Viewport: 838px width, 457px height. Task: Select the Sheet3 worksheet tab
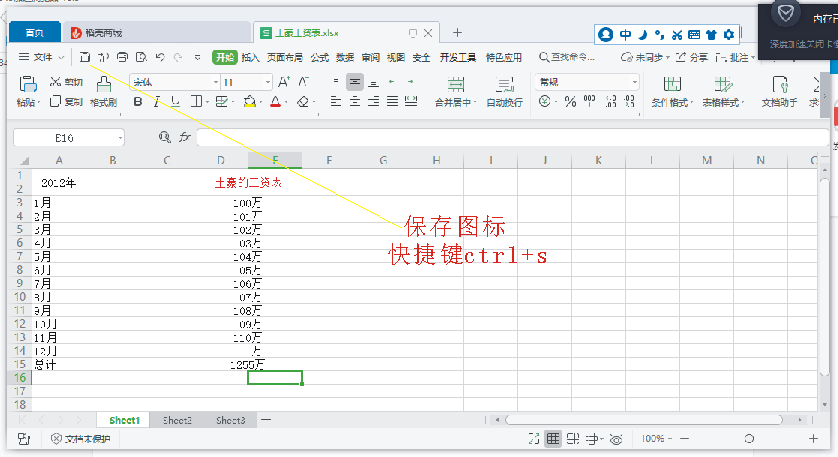click(230, 420)
